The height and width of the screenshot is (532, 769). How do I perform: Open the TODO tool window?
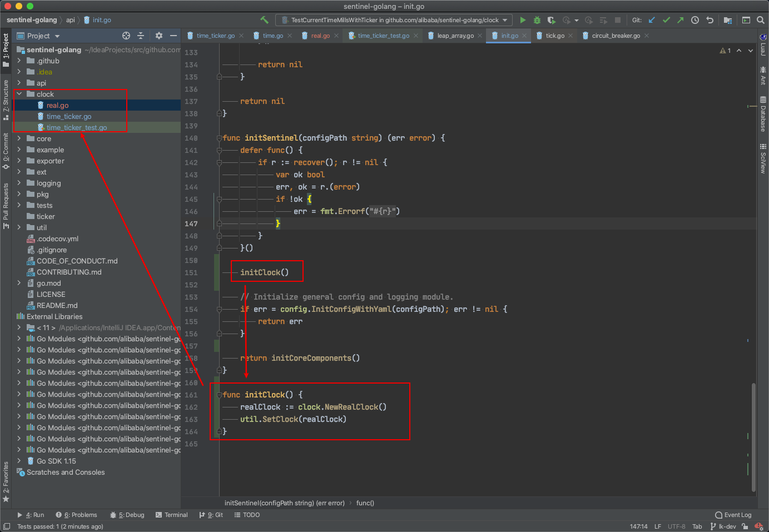click(x=247, y=515)
